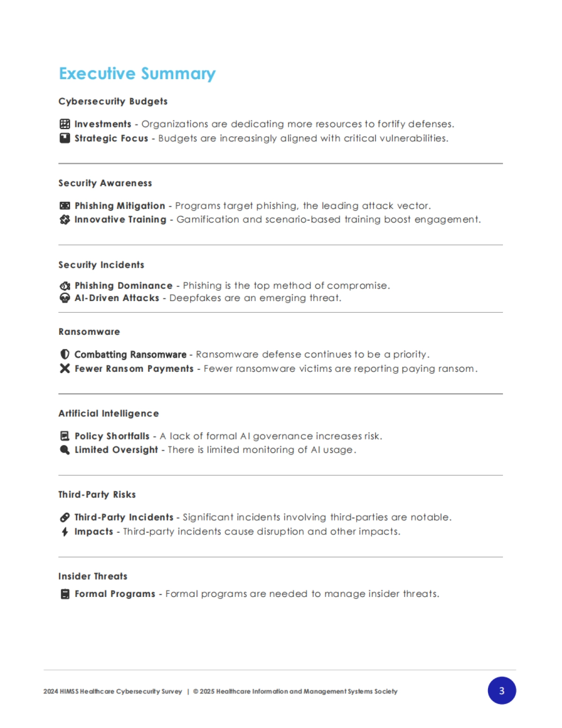The width and height of the screenshot is (562, 728).
Task: Click the shield icon beside Combatting Ransomware
Action: [x=65, y=354]
